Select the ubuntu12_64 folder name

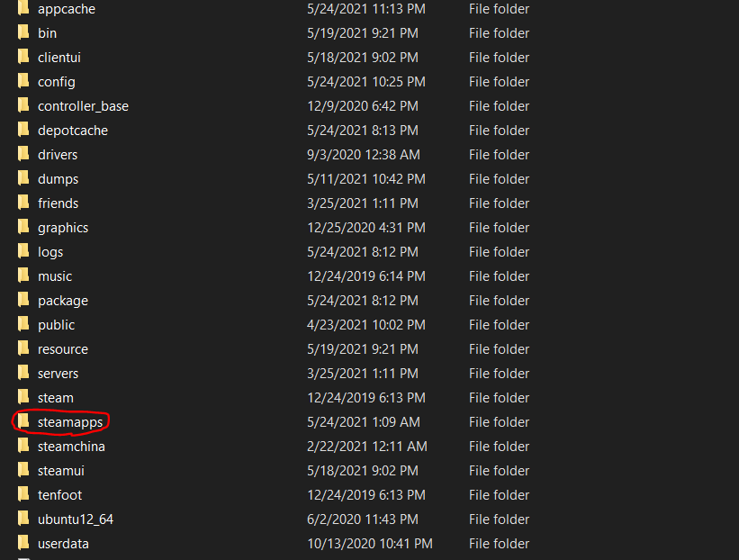(x=76, y=519)
